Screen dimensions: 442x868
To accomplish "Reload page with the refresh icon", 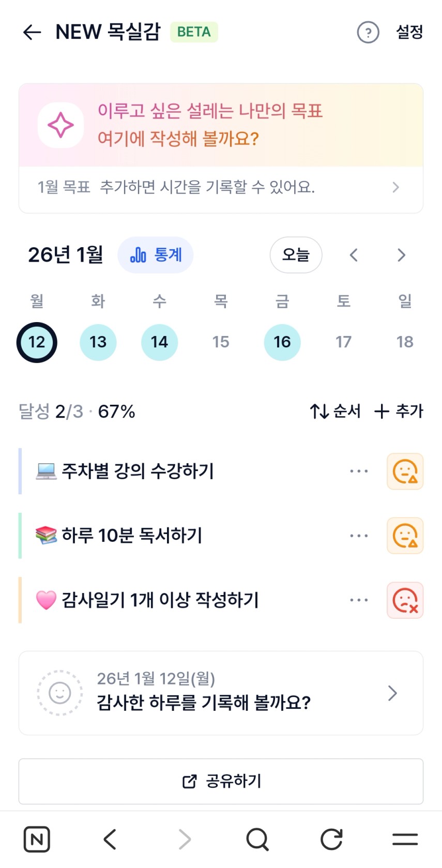I will 331,839.
